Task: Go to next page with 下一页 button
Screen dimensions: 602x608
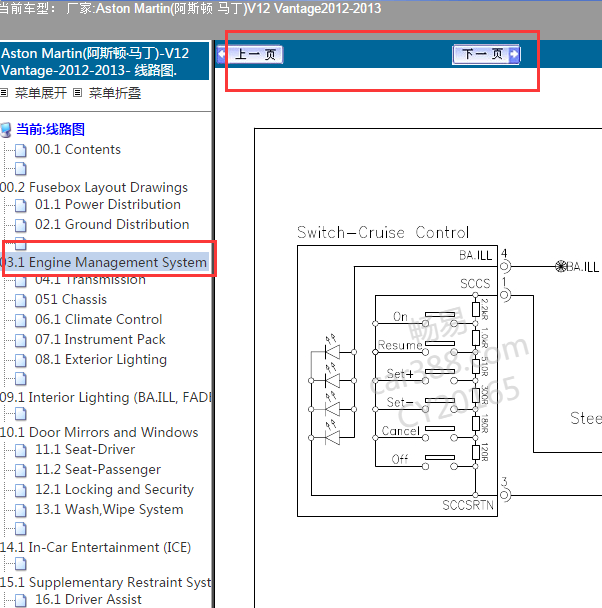Action: (486, 54)
